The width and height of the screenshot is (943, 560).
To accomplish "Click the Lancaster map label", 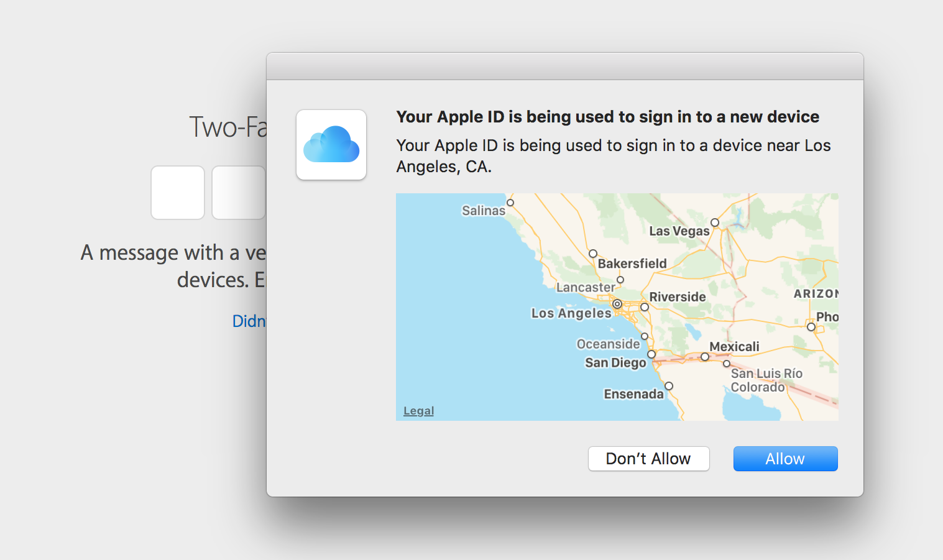I will [x=586, y=287].
